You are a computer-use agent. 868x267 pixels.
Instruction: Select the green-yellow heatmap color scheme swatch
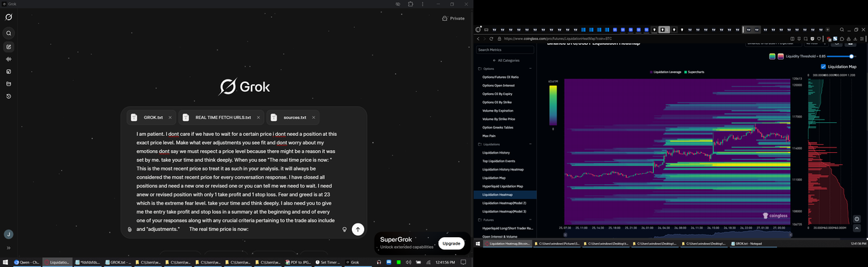772,56
